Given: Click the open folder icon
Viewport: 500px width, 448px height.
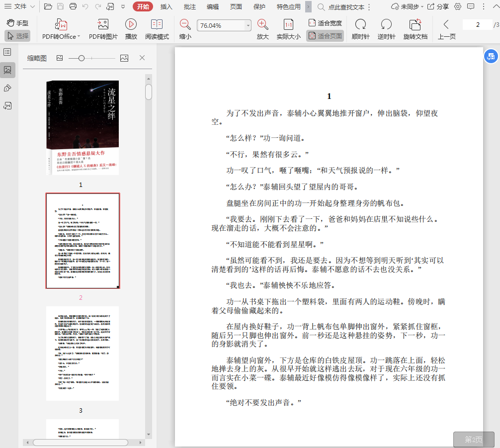Looking at the screenshot, I should [48, 6].
